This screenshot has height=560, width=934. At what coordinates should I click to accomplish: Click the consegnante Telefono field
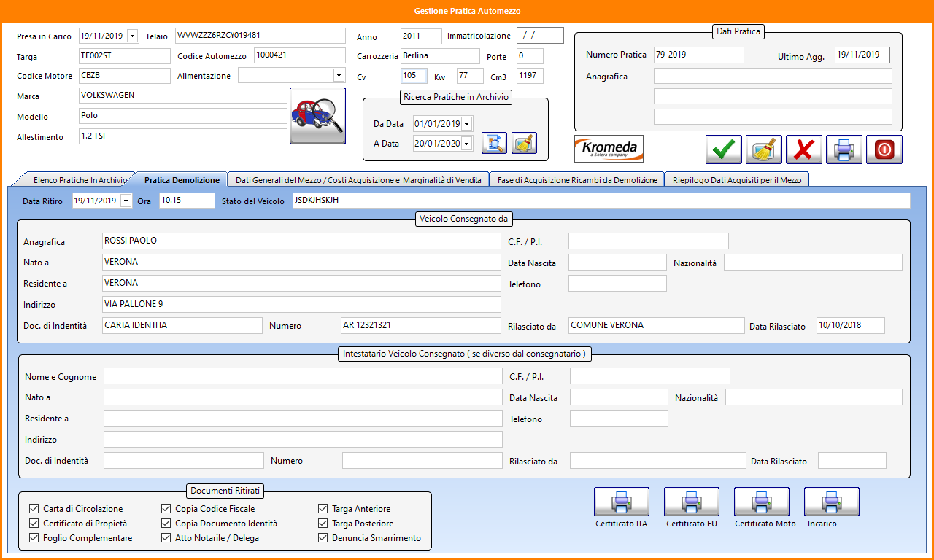coord(617,284)
